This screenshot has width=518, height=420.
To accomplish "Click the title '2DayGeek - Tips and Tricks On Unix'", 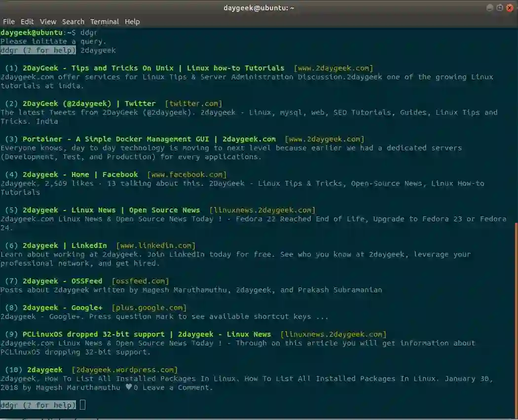I will click(98, 68).
